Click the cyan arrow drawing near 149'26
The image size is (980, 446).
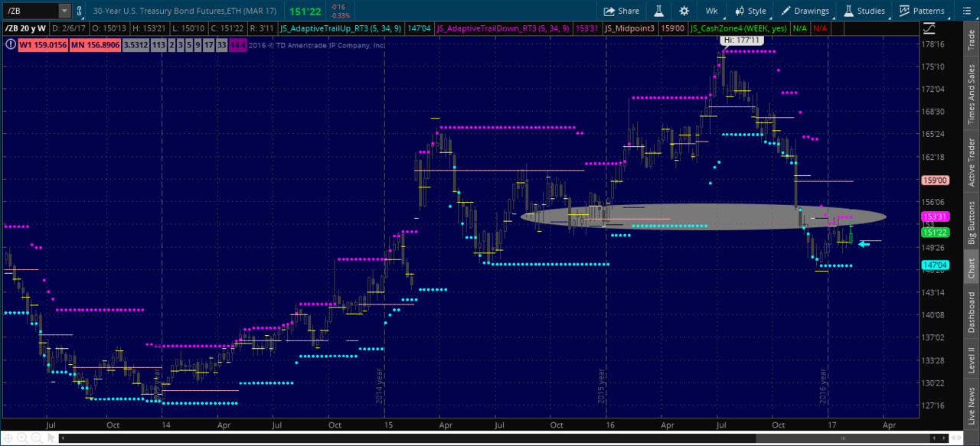coord(864,244)
